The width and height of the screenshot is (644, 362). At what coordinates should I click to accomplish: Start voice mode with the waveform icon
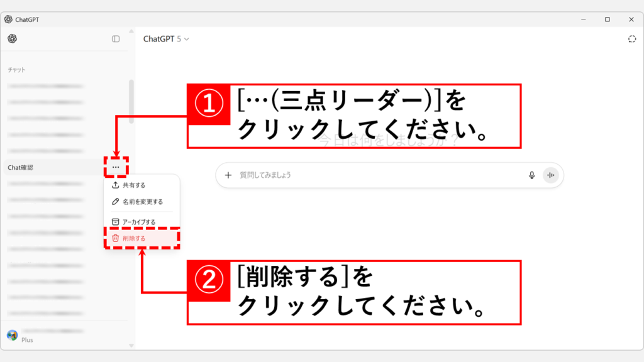[551, 175]
